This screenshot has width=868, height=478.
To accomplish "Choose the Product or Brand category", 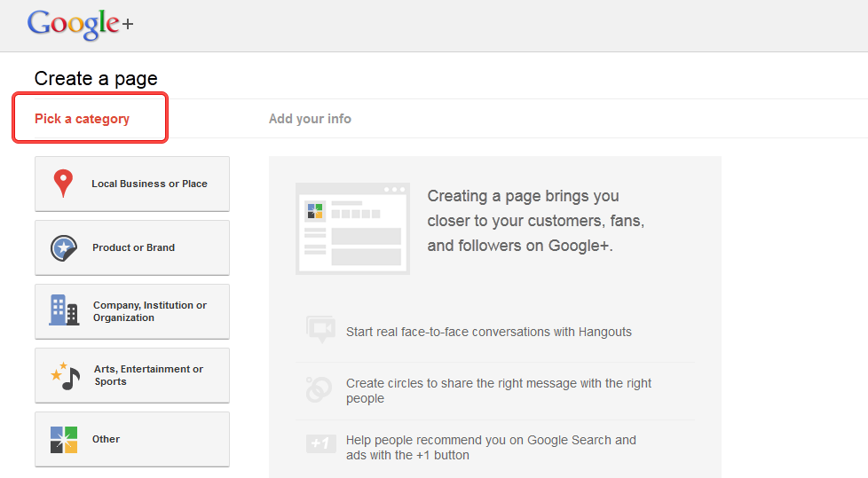I will click(132, 247).
